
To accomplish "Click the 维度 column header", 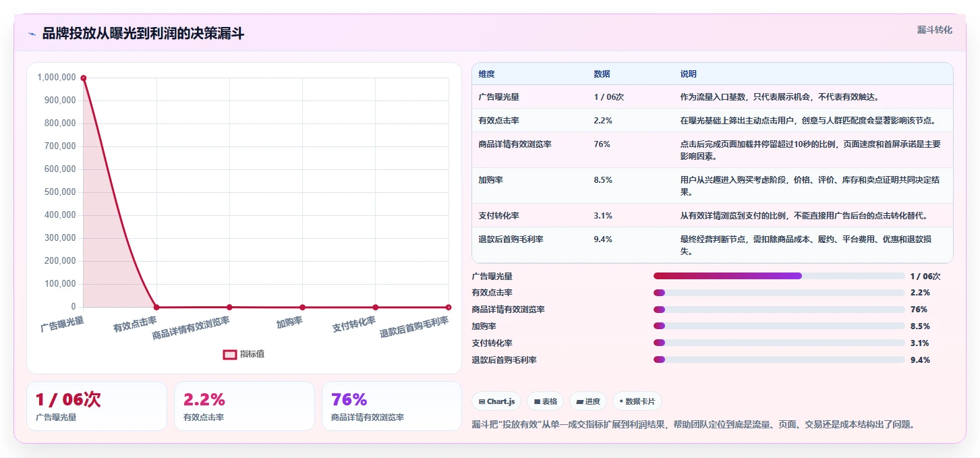I will [486, 74].
